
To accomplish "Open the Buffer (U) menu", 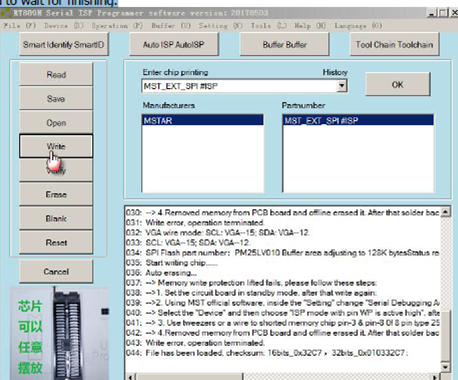I will click(x=171, y=26).
